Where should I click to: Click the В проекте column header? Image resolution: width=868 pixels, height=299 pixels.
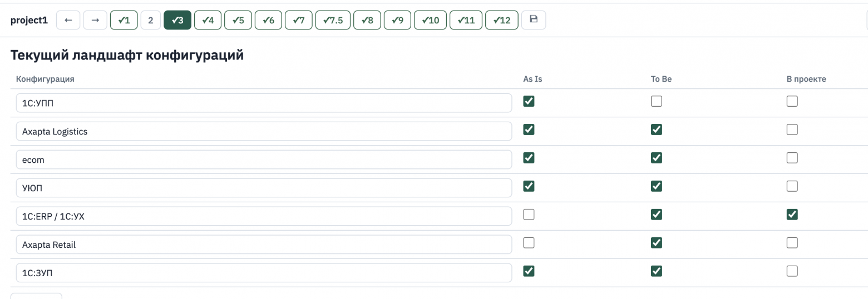(806, 79)
